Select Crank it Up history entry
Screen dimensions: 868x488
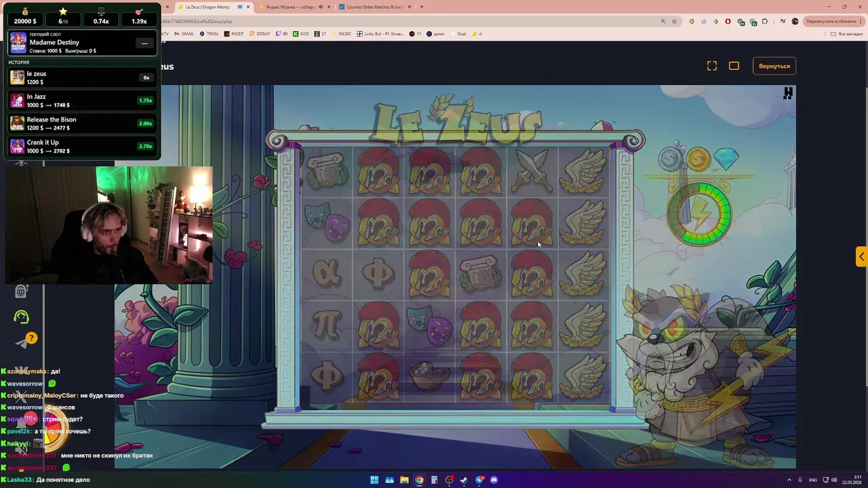coord(81,146)
